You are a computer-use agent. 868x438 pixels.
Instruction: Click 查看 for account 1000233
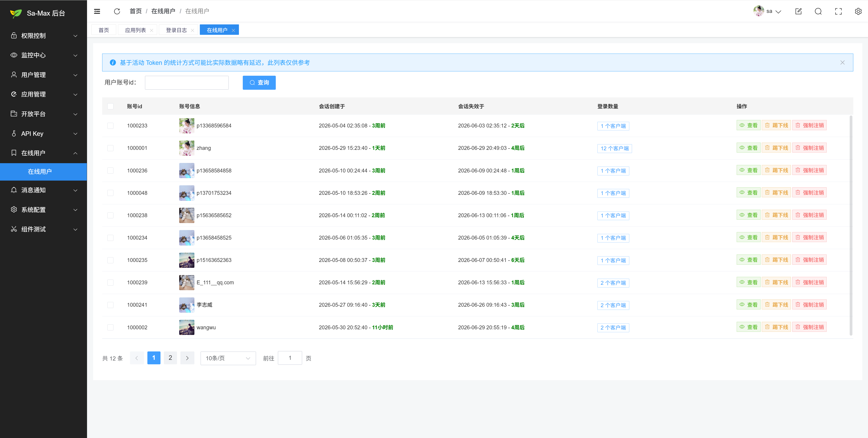click(x=748, y=125)
